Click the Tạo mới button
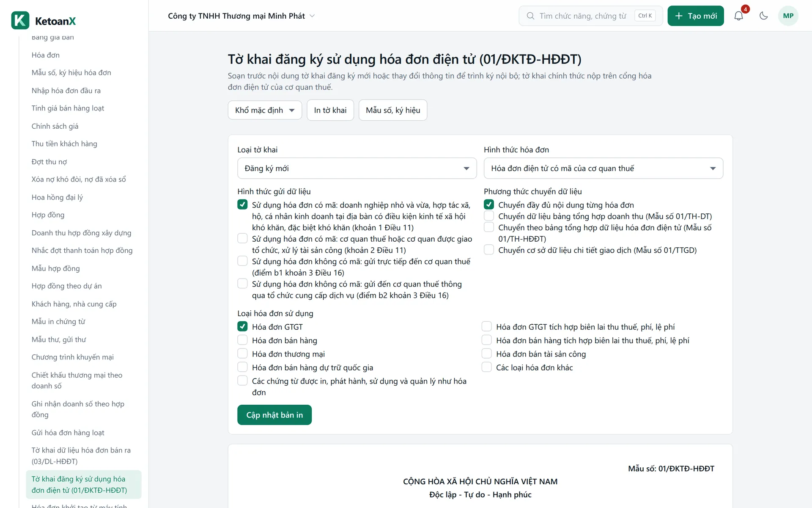The image size is (812, 508). tap(696, 16)
